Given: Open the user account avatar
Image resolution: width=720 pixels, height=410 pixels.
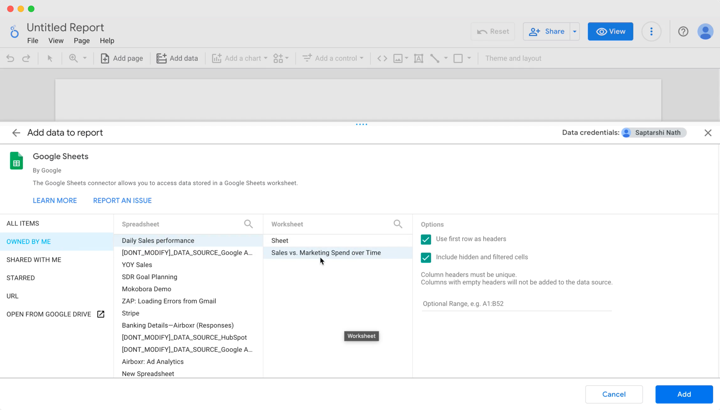Looking at the screenshot, I should (705, 32).
